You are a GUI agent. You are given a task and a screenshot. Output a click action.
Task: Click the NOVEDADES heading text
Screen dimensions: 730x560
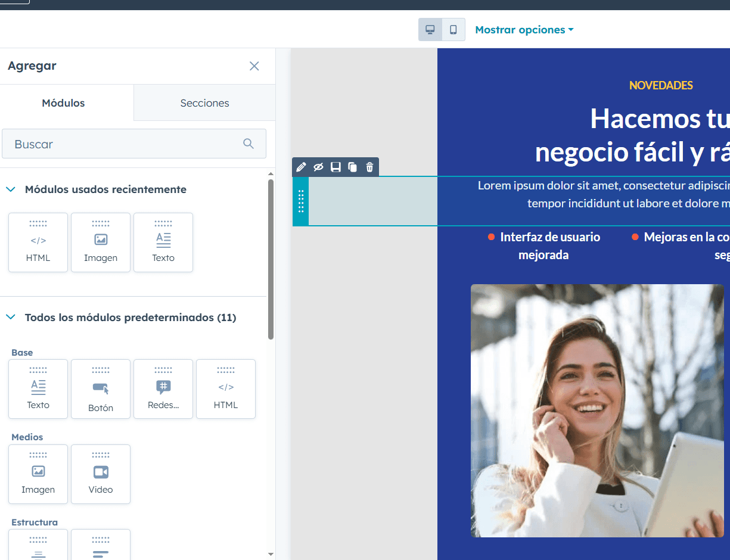click(x=661, y=85)
